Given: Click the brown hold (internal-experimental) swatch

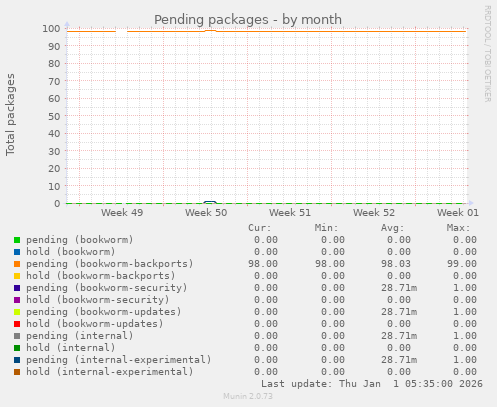Looking at the screenshot, I should 17,372.
